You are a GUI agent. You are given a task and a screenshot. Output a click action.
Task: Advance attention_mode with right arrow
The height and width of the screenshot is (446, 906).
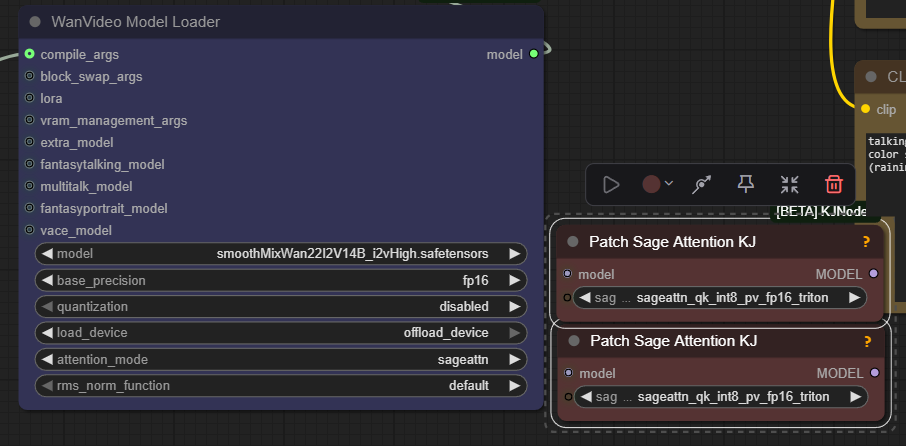pyautogui.click(x=514, y=359)
